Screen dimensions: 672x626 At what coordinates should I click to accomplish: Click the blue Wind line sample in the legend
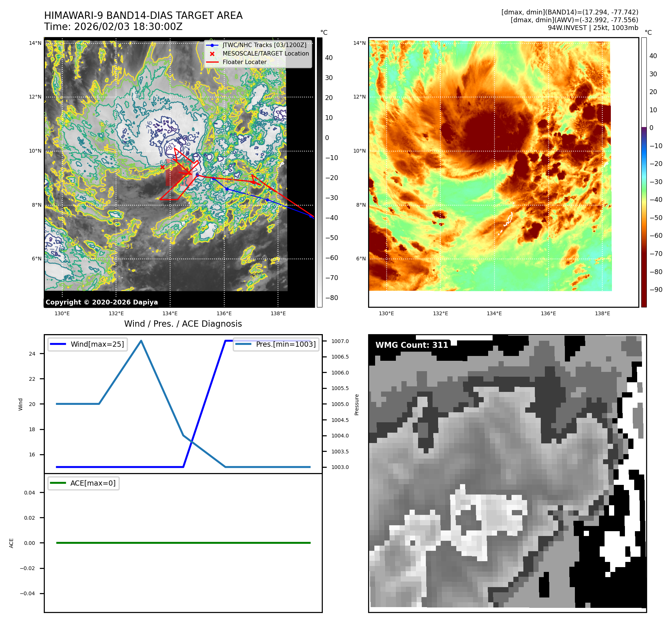pos(58,344)
